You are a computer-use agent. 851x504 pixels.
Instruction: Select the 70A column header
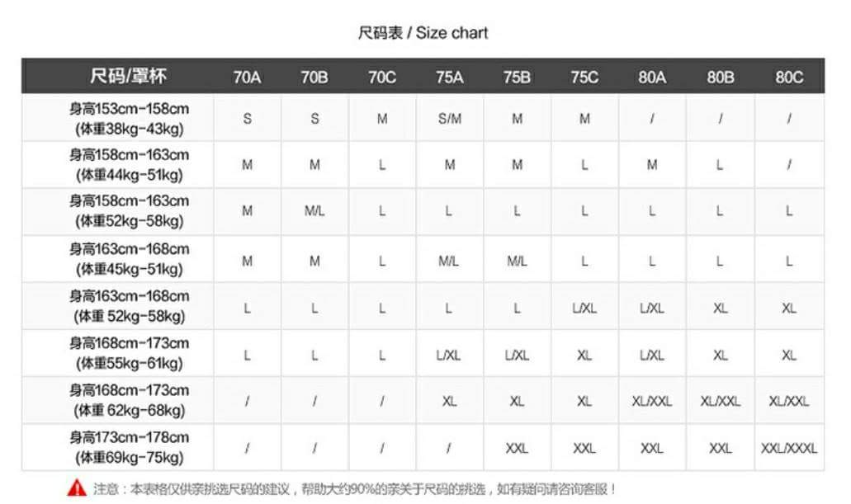click(x=247, y=77)
